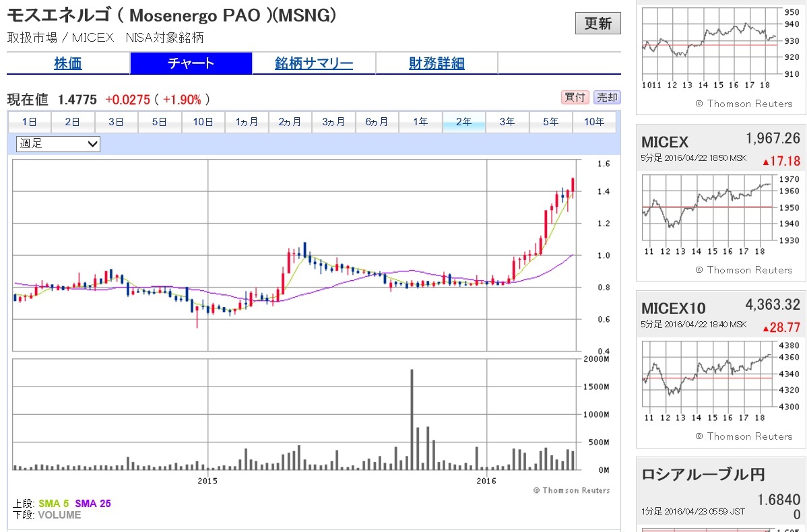Viewport: 807px width, 532px height.
Task: Click the 更新 refresh button
Action: pos(598,23)
